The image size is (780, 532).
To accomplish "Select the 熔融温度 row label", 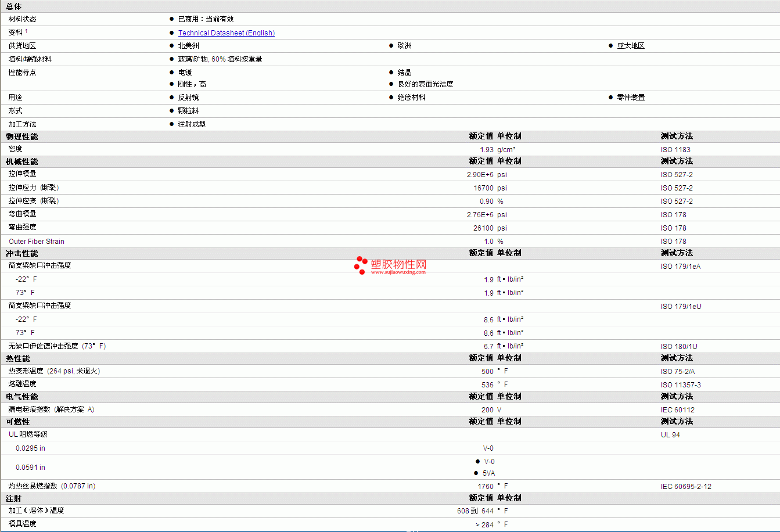I will point(22,384).
